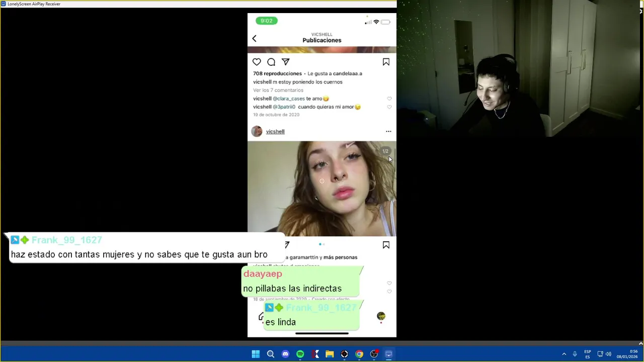
Task: Show hidden system tray icons
Action: [564, 354]
